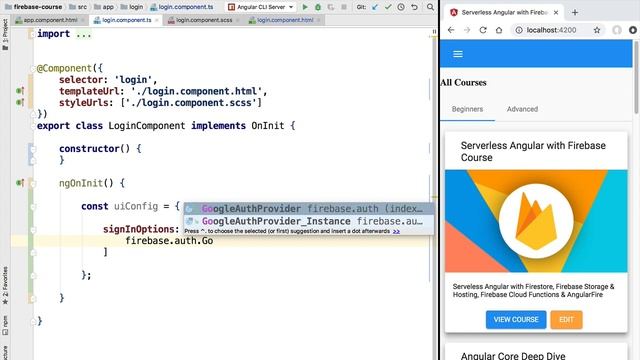The height and width of the screenshot is (360, 640).
Task: Open a new browser tab with plus
Action: click(x=575, y=13)
